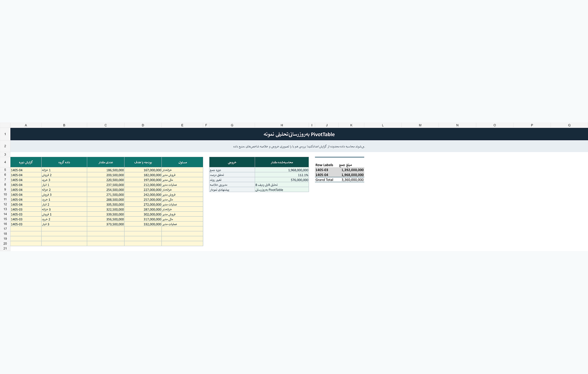Click the period cell 1405-03 in row 16
The image size is (588, 374).
pyautogui.click(x=26, y=224)
